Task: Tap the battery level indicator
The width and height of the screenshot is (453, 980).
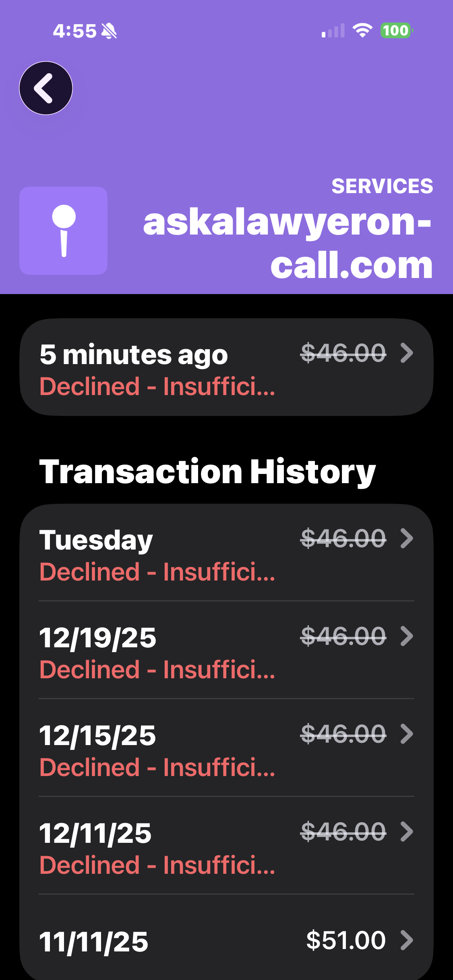Action: click(396, 31)
